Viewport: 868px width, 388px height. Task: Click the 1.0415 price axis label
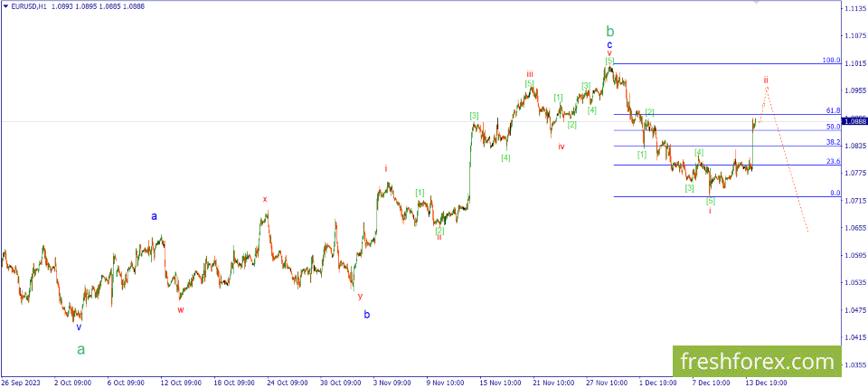pos(854,337)
